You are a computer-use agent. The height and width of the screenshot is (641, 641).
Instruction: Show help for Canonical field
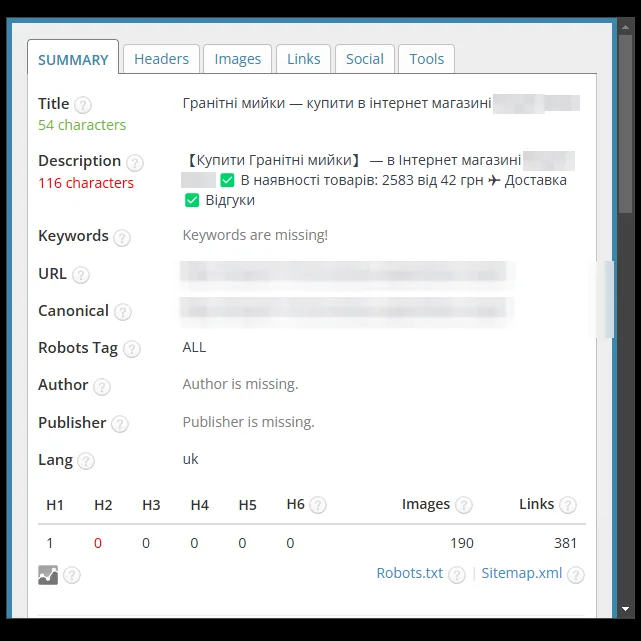123,312
